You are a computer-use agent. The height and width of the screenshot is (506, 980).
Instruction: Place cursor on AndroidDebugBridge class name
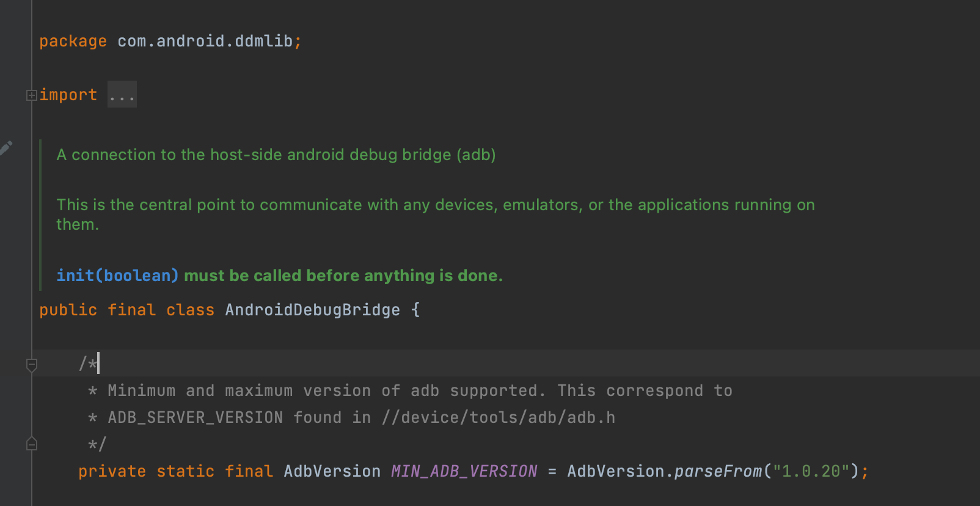tap(312, 310)
